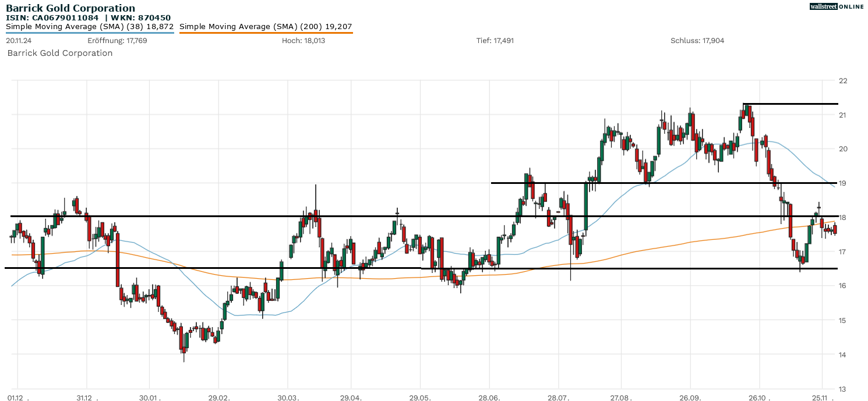
Task: Click the Hoch: 18,013 value
Action: 304,41
